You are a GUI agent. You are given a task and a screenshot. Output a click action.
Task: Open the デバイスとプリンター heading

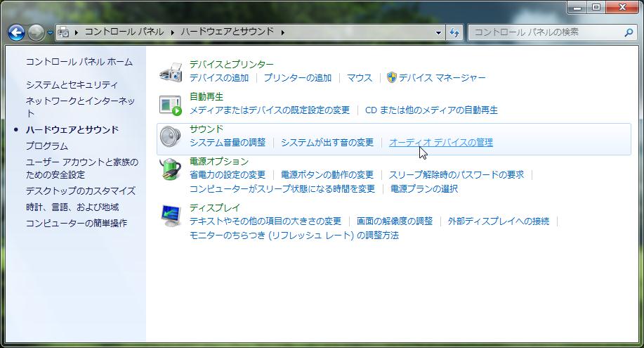tap(231, 64)
